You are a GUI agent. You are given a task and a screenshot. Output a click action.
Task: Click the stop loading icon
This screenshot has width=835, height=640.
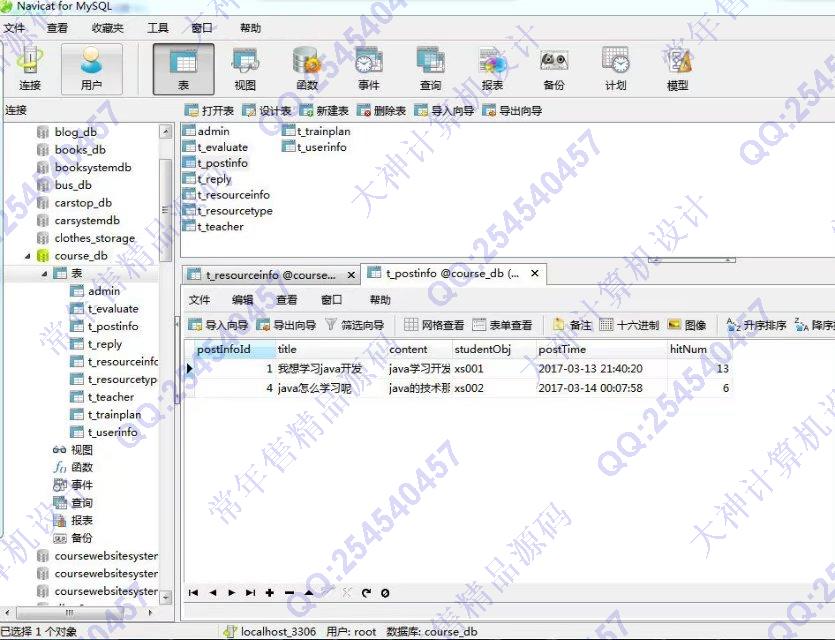click(385, 593)
